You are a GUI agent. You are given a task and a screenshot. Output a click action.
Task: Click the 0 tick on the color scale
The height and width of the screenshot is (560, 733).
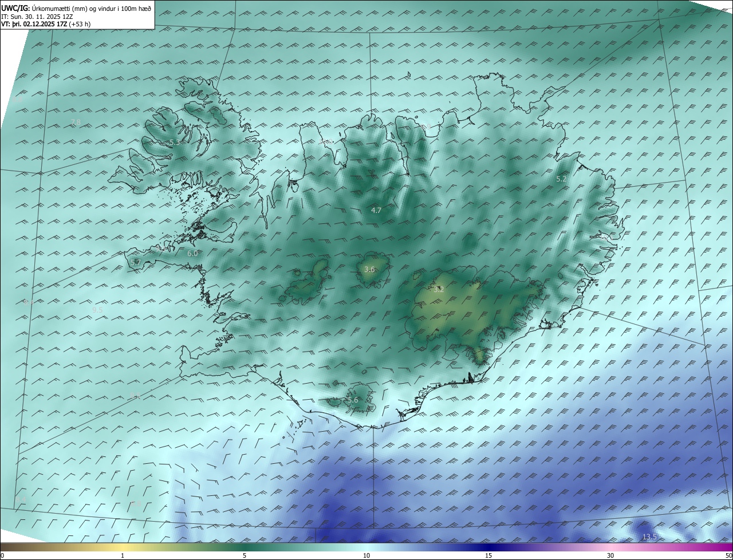point(2,555)
